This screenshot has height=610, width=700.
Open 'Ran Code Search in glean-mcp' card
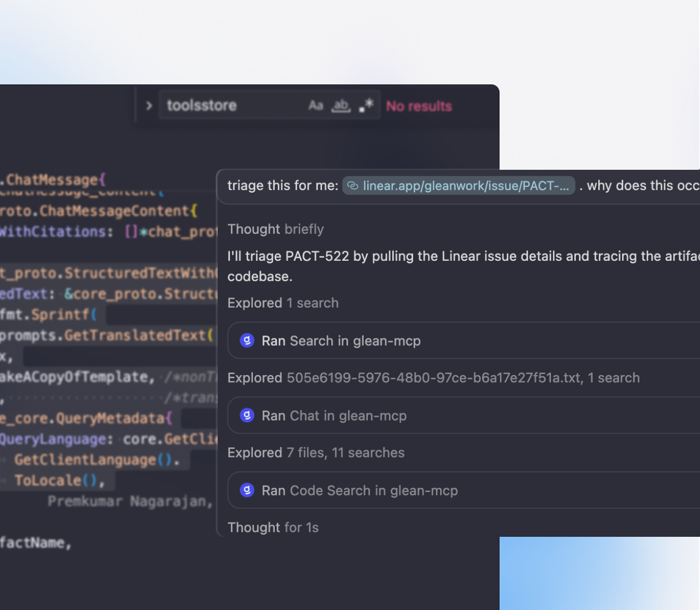click(x=463, y=490)
